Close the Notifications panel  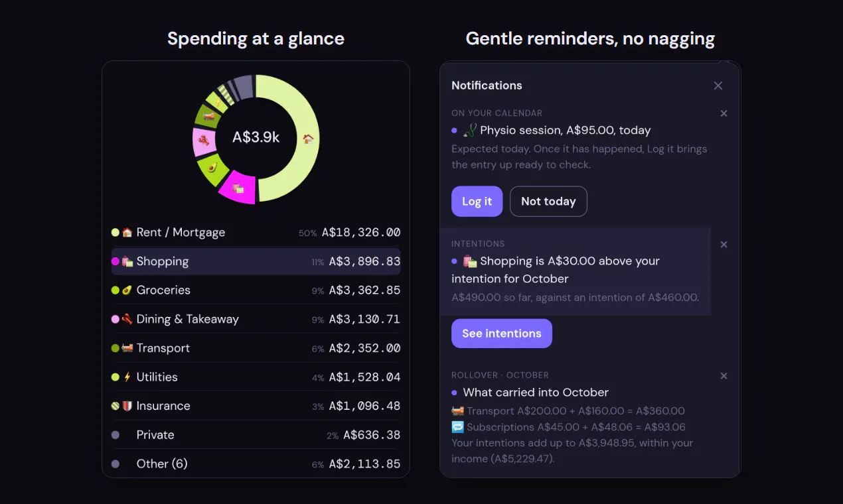718,86
